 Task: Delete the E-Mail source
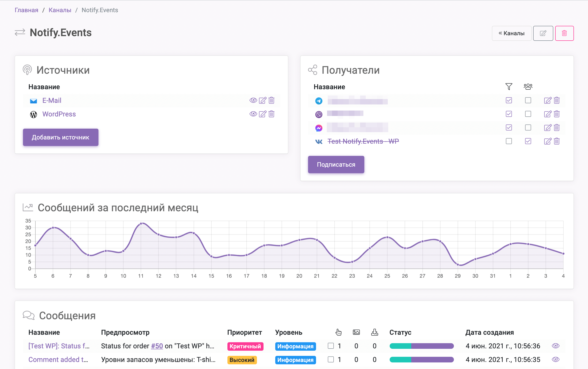(x=271, y=100)
